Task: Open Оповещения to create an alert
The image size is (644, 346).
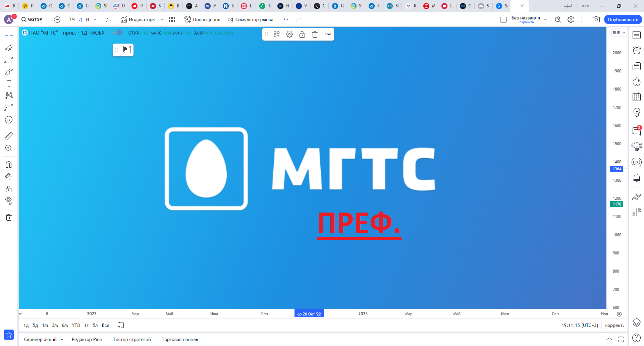Action: click(202, 19)
